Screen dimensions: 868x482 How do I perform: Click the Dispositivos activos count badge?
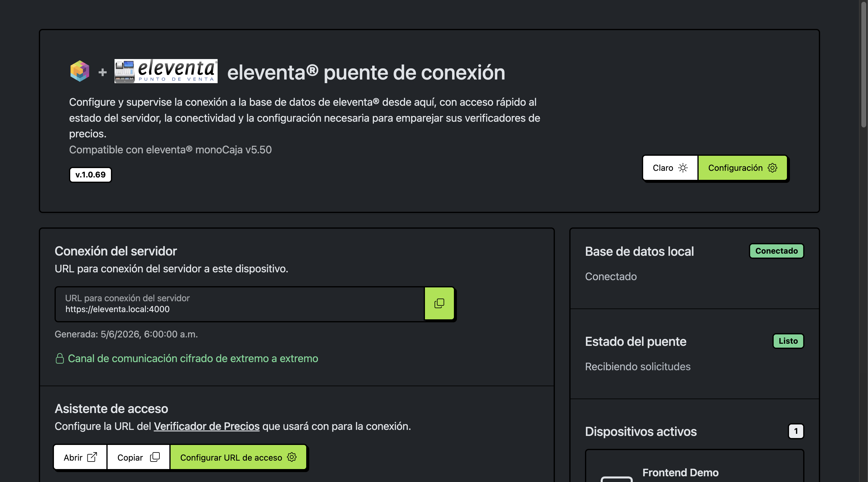[796, 431]
